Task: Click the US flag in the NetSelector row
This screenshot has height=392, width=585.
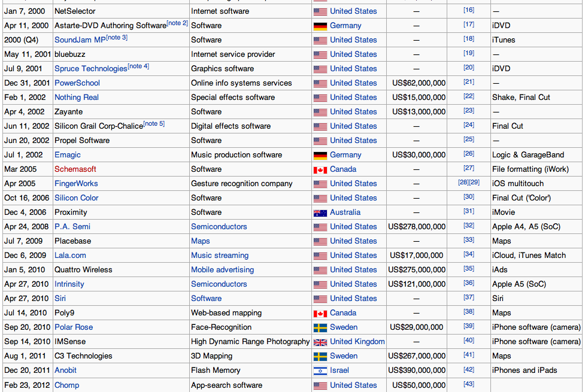Action: [x=320, y=11]
